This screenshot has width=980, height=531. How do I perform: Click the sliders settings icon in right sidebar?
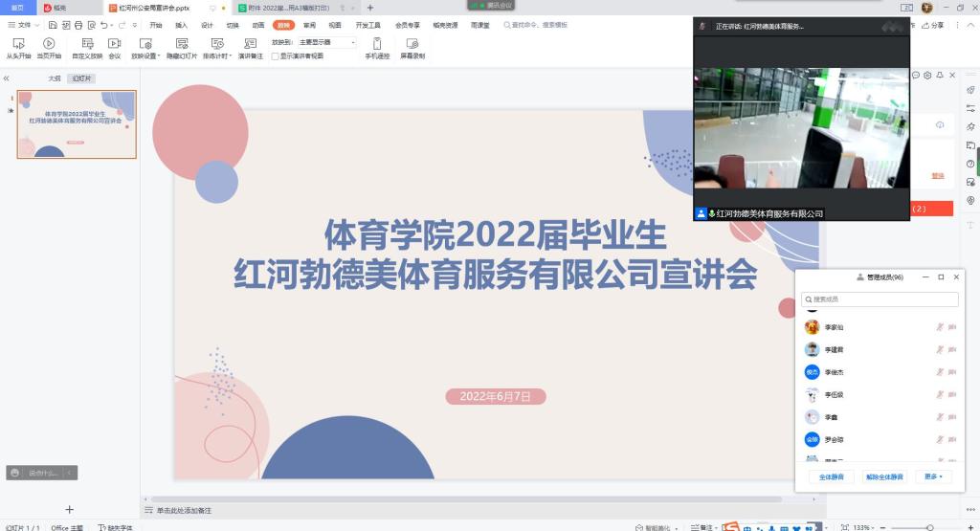(x=970, y=108)
